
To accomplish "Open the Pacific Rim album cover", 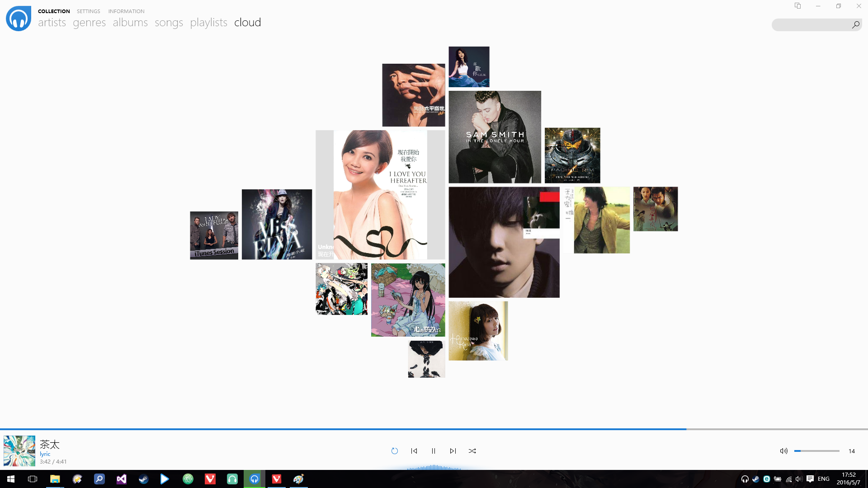I will (572, 155).
